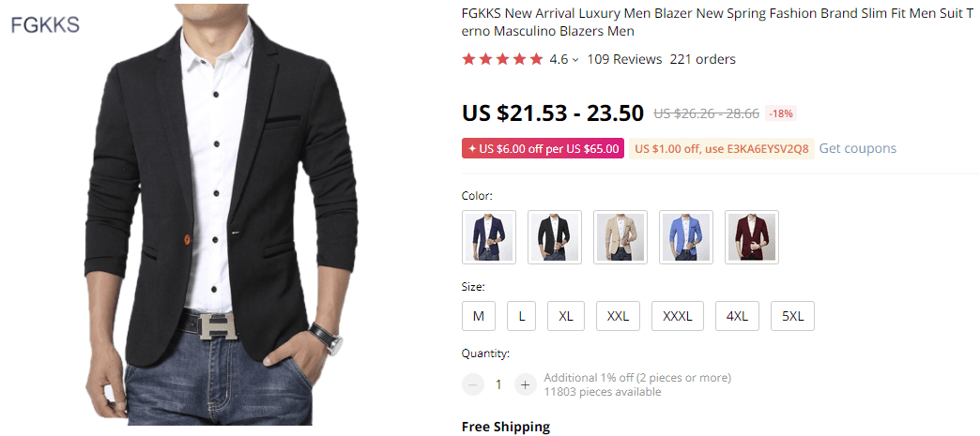Viewport: 980px width, 436px height.
Task: Pick the khaki beige blazer color
Action: (x=620, y=237)
